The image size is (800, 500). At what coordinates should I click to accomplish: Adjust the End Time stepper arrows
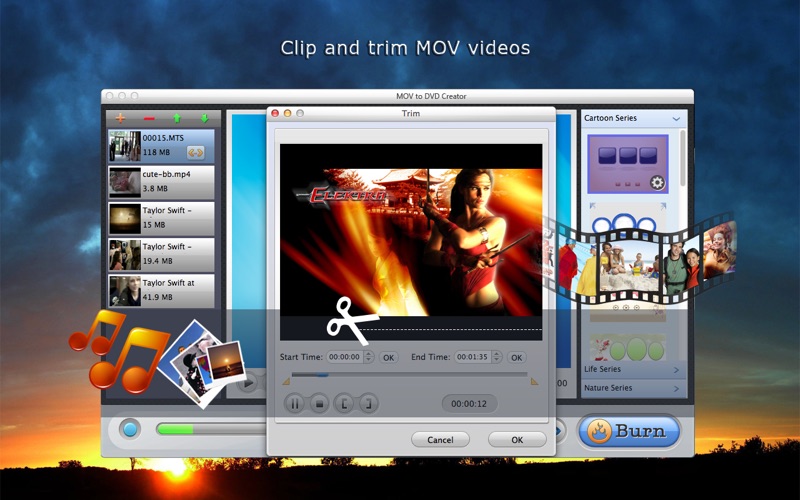pos(497,357)
